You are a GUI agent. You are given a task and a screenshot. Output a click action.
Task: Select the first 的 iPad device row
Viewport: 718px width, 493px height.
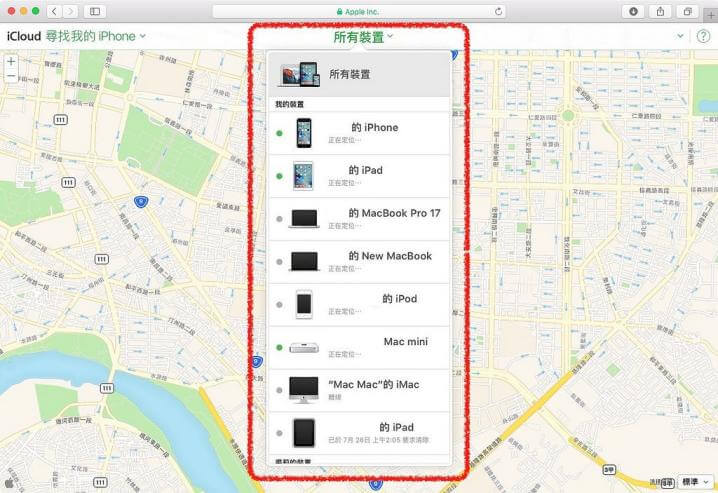coord(359,176)
